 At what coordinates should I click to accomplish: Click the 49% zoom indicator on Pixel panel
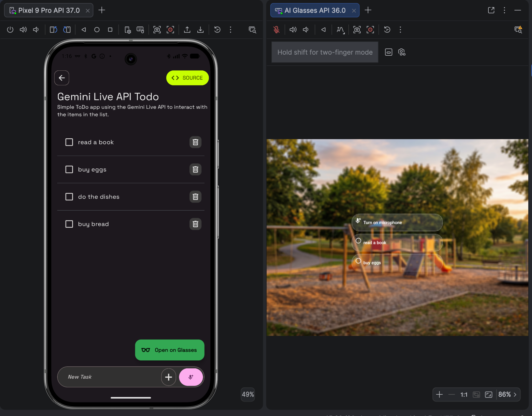coord(248,394)
